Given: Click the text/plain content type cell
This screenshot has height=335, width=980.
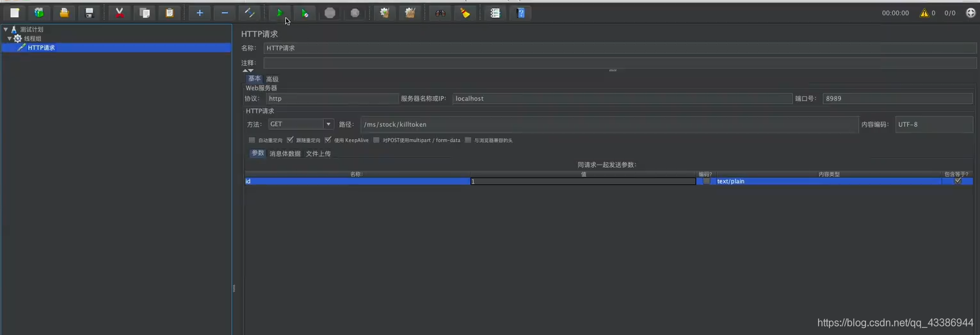Looking at the screenshot, I should coord(829,181).
